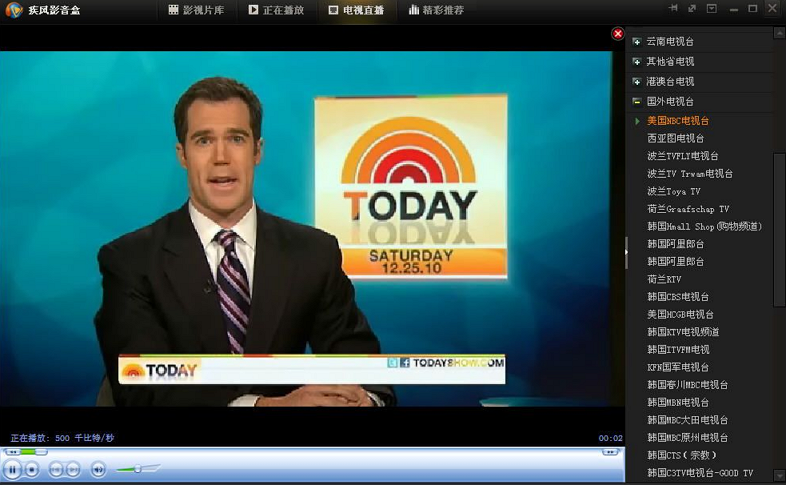786x485 pixels.
Task: Play the 韩国CTS（宗教）channel
Action: [x=682, y=455]
